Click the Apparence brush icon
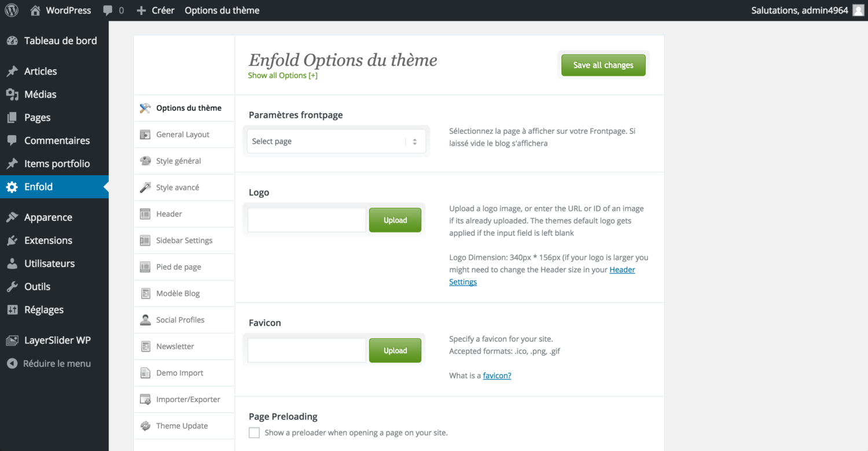The height and width of the screenshot is (451, 868). click(x=12, y=217)
